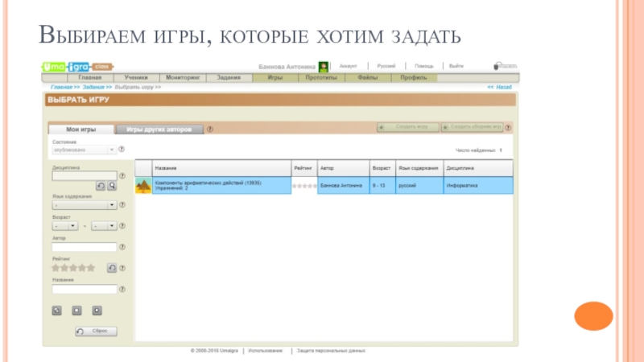Click the first square icon above Сброс

tap(57, 310)
